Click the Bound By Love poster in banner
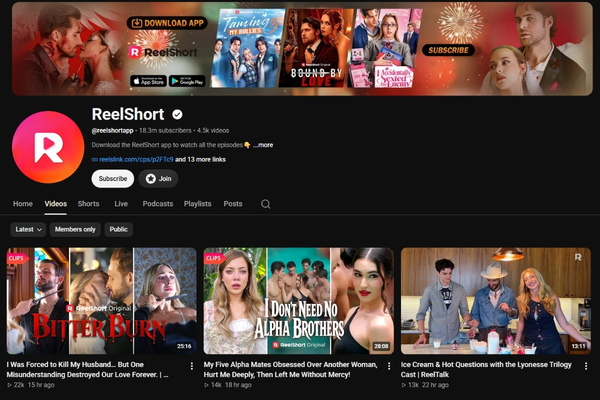Viewport: 600px width, 400px height. click(x=316, y=48)
